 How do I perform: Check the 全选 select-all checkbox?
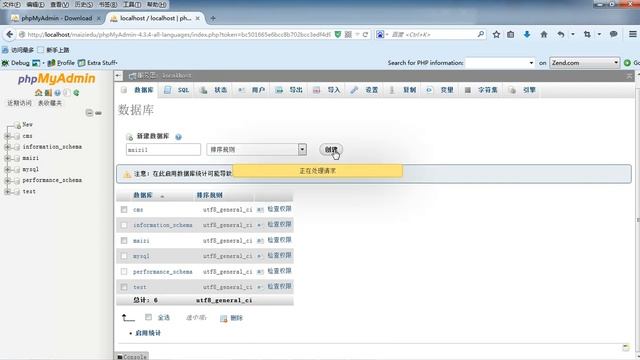(149, 317)
